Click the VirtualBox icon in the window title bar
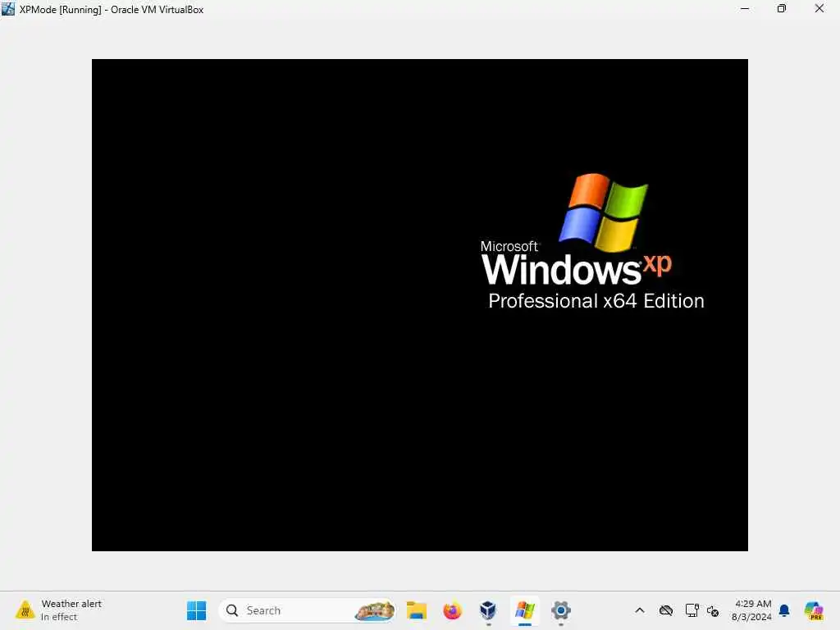The image size is (840, 630). point(7,9)
